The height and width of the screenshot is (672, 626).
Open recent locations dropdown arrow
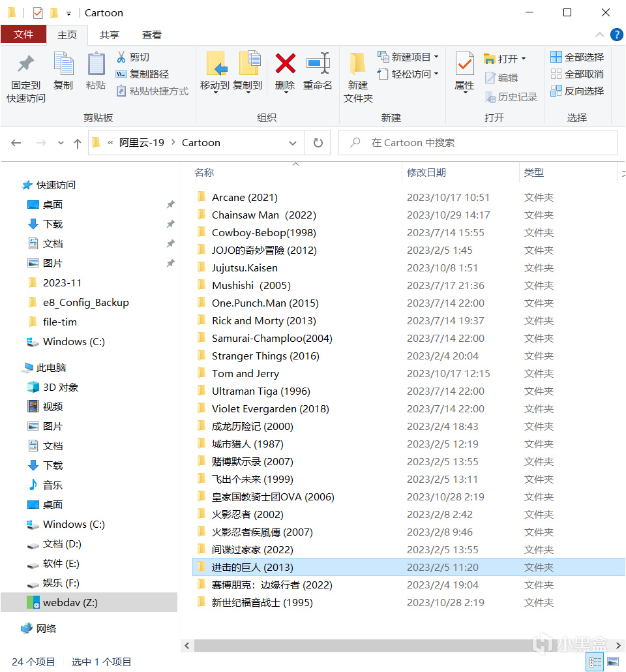point(61,143)
